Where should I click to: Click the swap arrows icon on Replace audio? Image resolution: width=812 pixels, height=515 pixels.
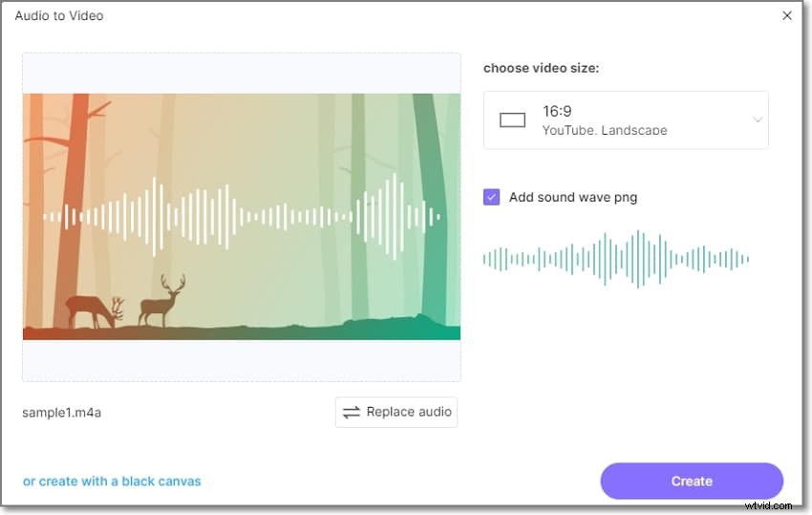coord(352,412)
